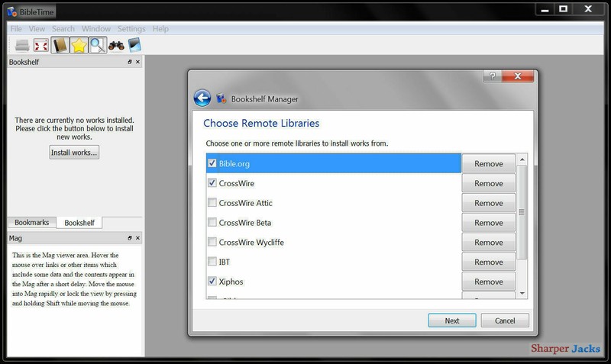
Task: Click the Install works... button
Action: [74, 152]
